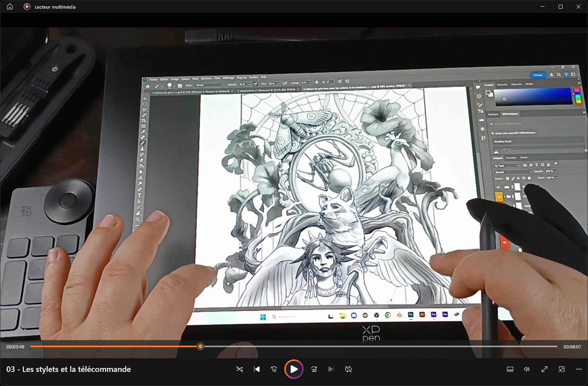
Task: Go to the previous track
Action: 257,369
